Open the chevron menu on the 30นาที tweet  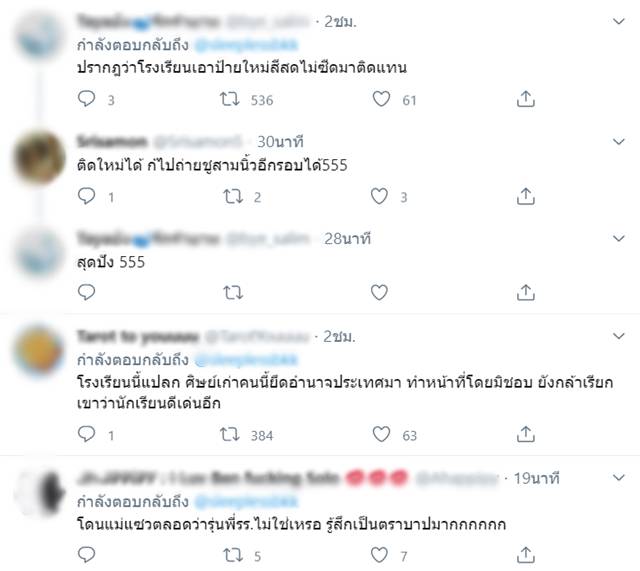pyautogui.click(x=619, y=142)
